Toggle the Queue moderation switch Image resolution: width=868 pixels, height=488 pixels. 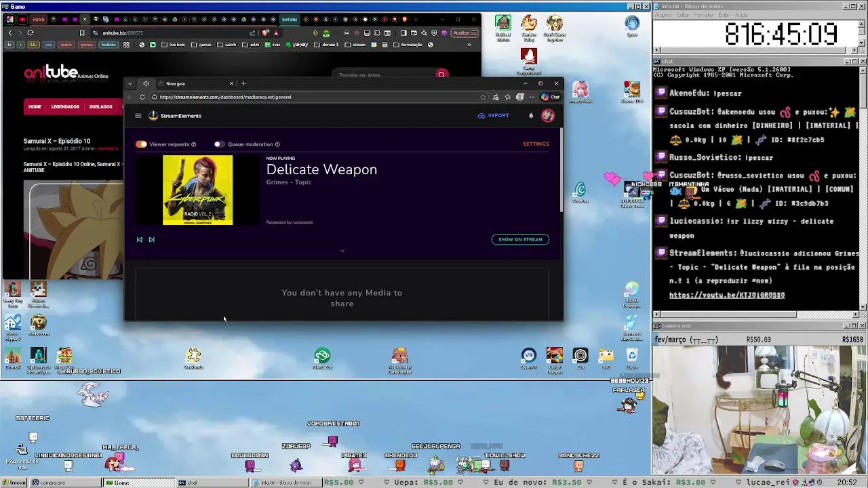click(218, 144)
